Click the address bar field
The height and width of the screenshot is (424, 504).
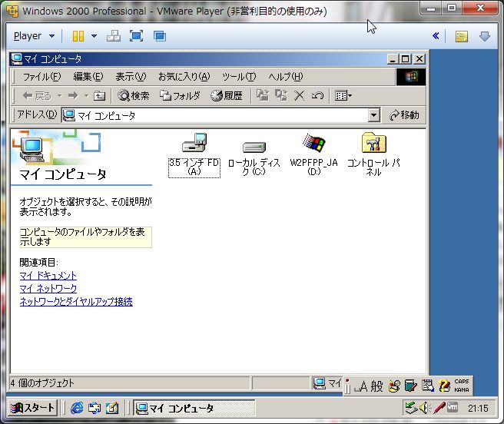(x=214, y=115)
